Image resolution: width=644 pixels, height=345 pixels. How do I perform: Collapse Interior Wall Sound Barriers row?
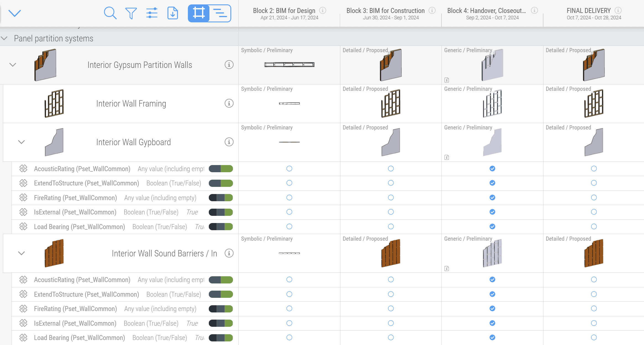click(21, 253)
